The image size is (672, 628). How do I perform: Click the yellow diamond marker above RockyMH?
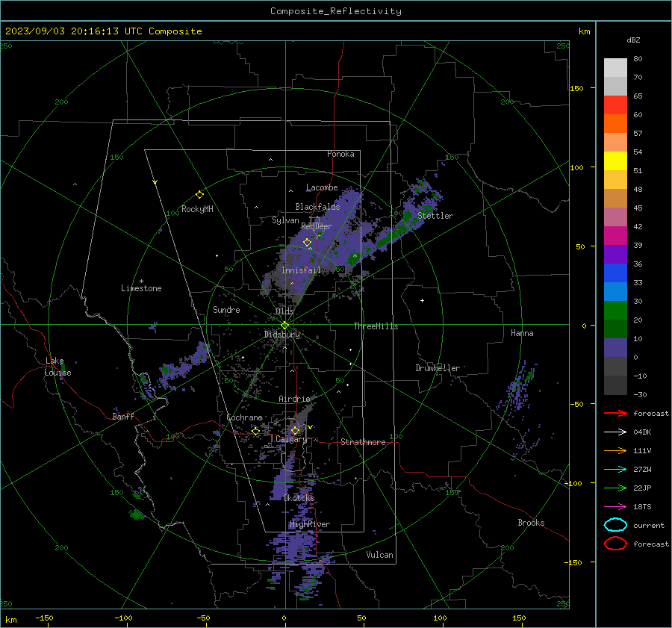[199, 195]
